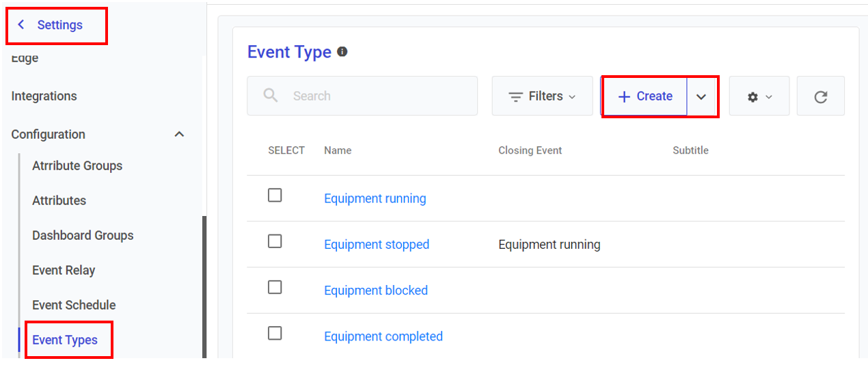The width and height of the screenshot is (868, 391).
Task: Toggle the Equipment completed checkbox
Action: (x=275, y=333)
